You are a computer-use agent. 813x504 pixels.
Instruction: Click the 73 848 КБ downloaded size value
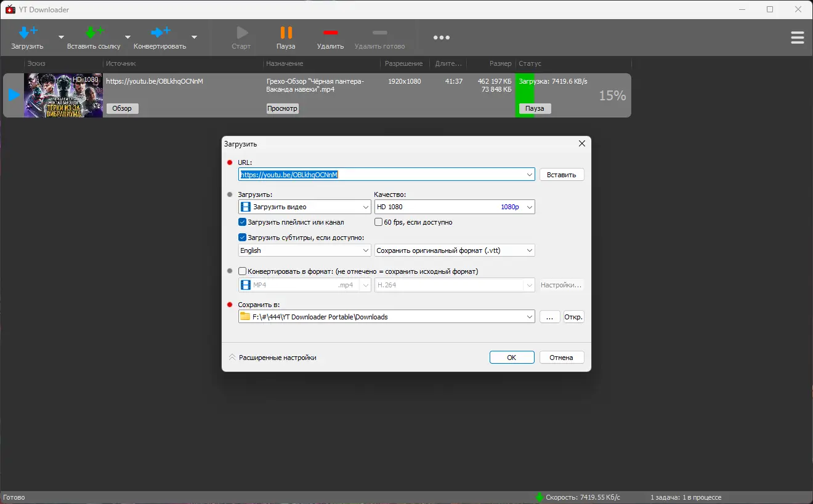(496, 90)
